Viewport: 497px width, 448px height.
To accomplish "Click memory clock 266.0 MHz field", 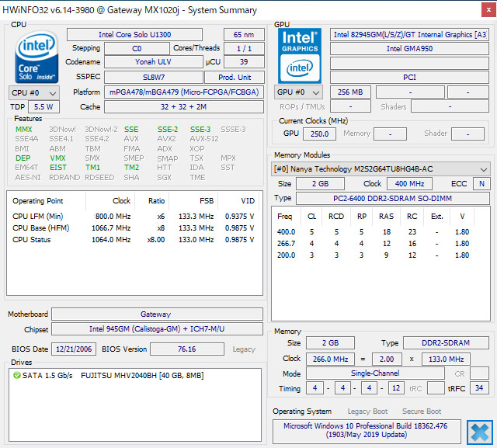I will [330, 359].
